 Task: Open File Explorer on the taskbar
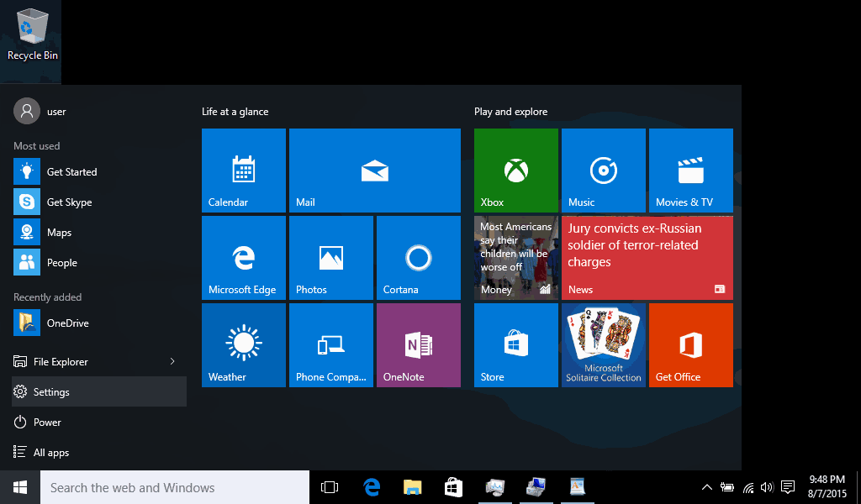412,487
